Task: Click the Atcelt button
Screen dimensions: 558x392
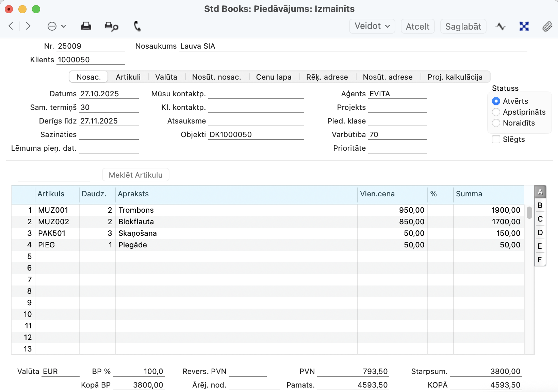Action: click(x=417, y=26)
